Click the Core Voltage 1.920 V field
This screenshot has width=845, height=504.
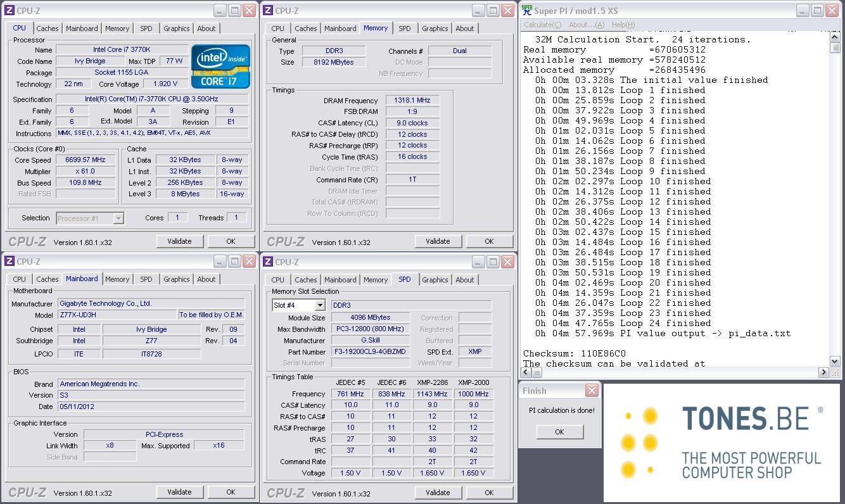[165, 84]
